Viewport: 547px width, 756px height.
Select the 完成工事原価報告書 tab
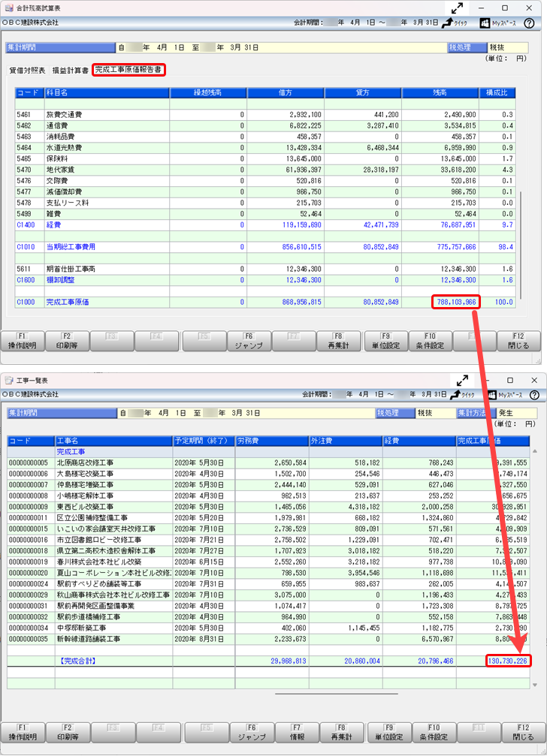(x=128, y=70)
